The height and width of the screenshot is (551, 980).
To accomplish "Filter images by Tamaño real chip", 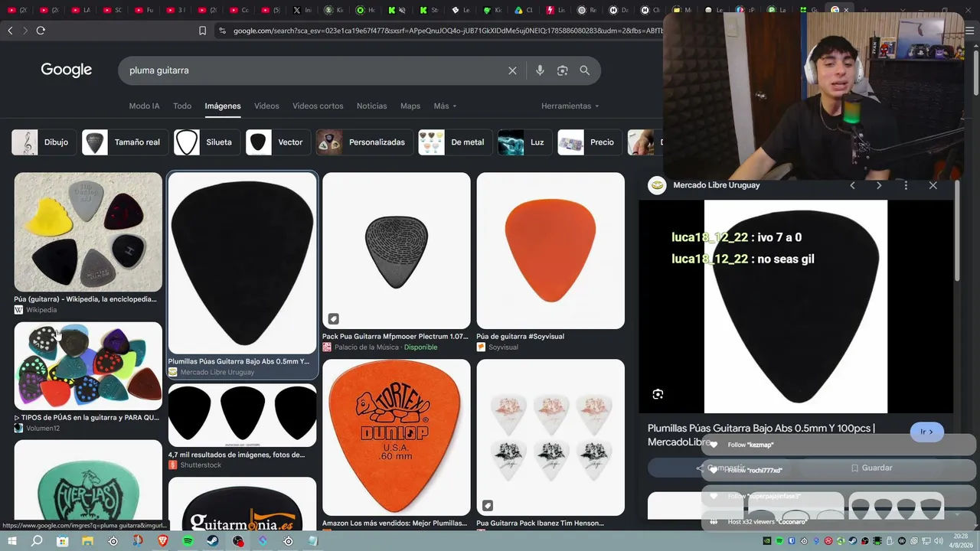I will pyautogui.click(x=125, y=142).
